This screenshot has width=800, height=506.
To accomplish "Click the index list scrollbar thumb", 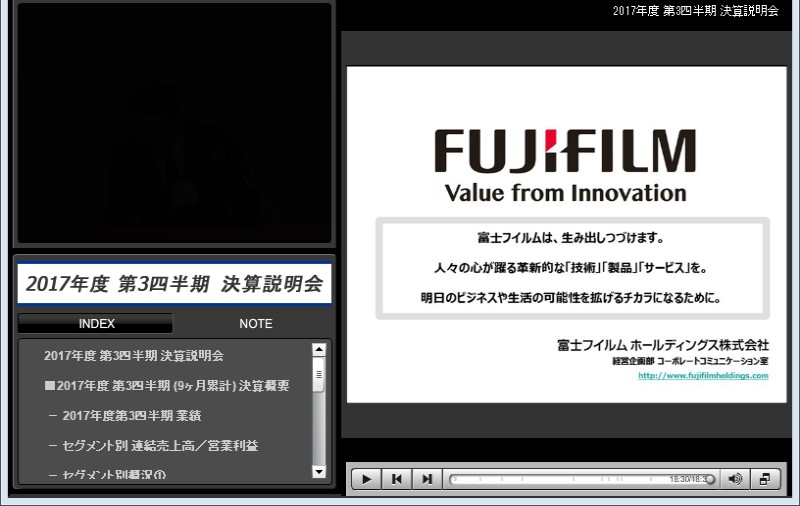I will pos(319,375).
